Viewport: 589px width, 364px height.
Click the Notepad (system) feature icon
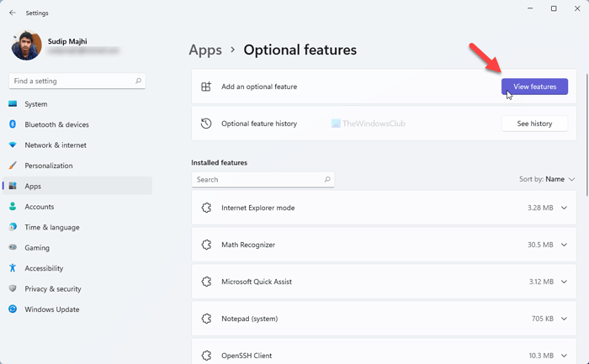[206, 319]
